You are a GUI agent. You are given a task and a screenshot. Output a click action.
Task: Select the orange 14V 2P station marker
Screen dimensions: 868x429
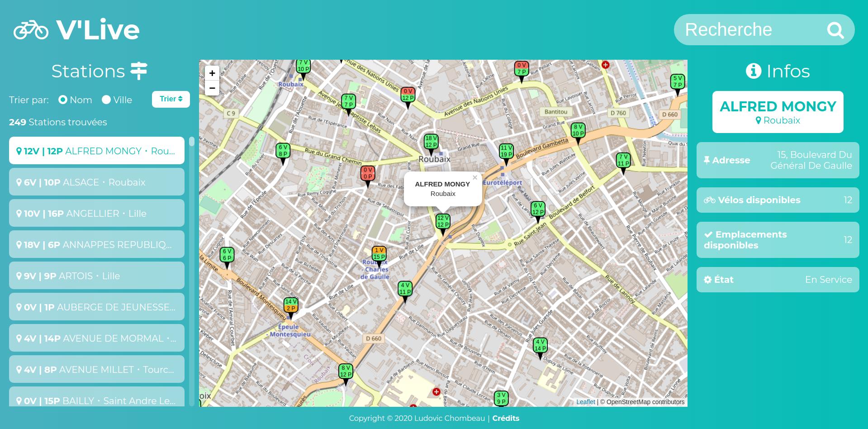291,308
